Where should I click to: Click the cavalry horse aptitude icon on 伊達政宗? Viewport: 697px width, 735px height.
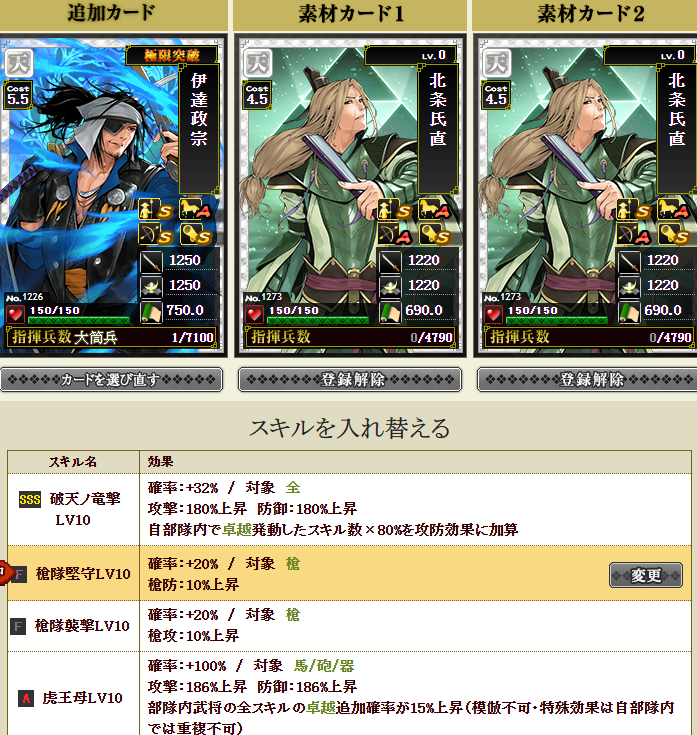[195, 209]
